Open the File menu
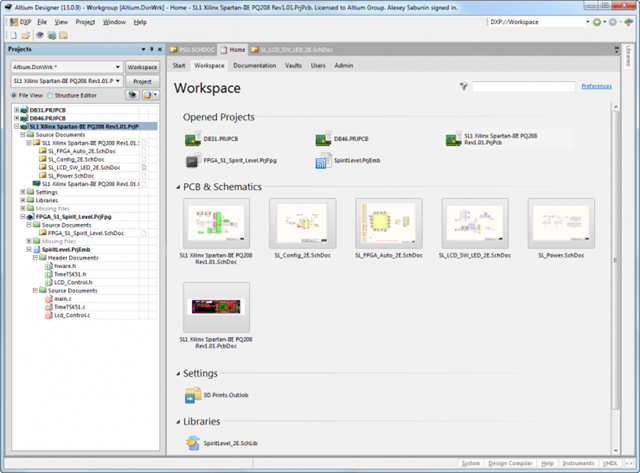Viewport: 640px width, 473px height. (x=42, y=22)
